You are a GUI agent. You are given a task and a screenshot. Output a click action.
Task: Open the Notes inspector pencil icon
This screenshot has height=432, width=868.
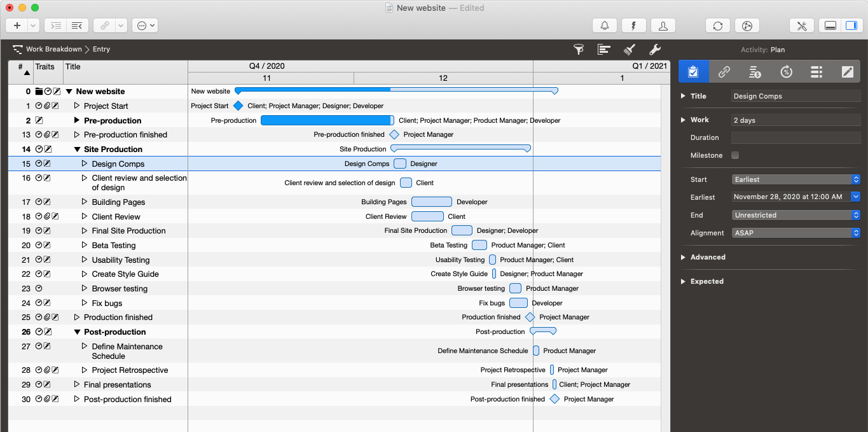[848, 71]
